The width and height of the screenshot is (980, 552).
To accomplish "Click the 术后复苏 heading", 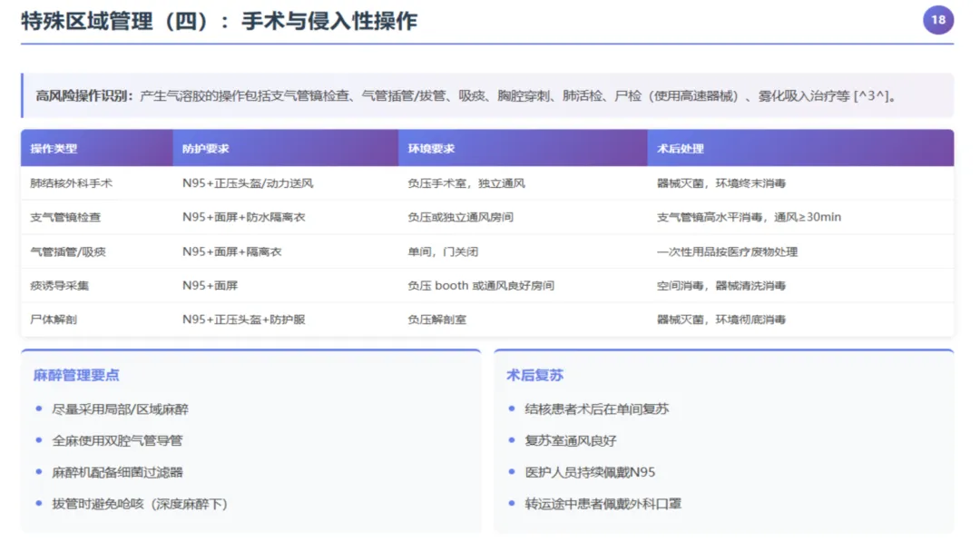I will 535,375.
